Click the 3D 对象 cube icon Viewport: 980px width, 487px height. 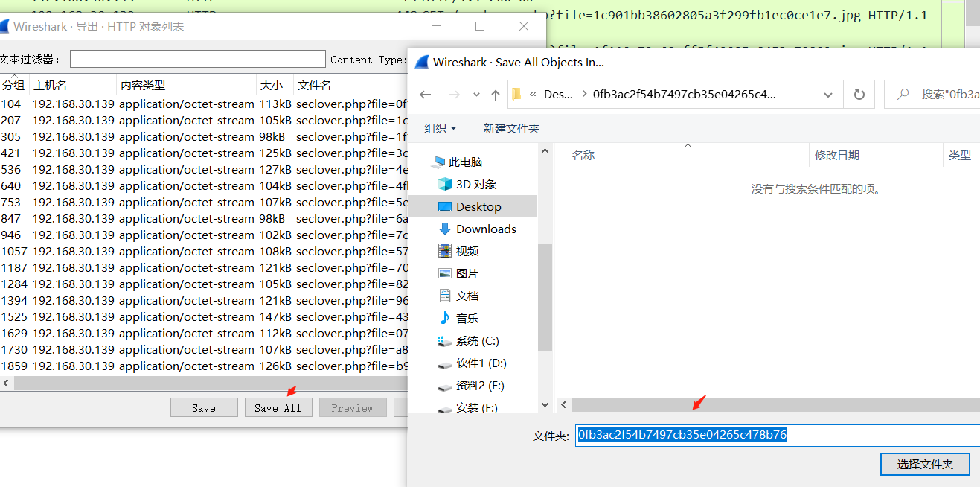click(x=445, y=184)
